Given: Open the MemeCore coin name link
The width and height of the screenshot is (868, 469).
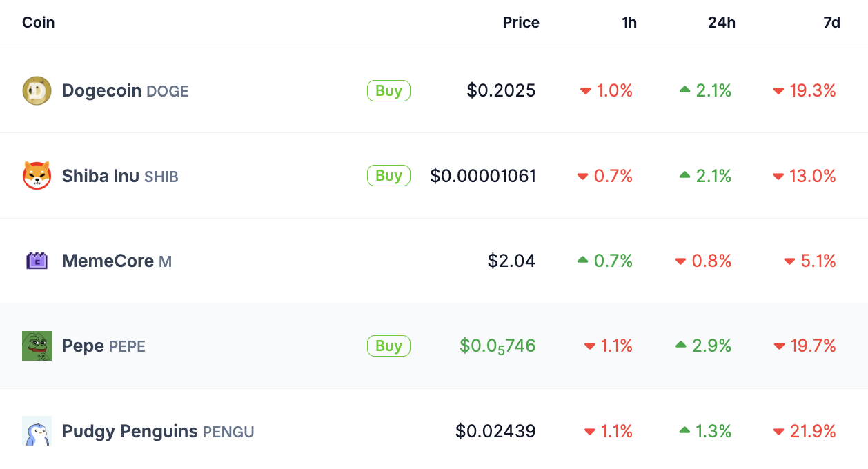Looking at the screenshot, I should click(108, 261).
